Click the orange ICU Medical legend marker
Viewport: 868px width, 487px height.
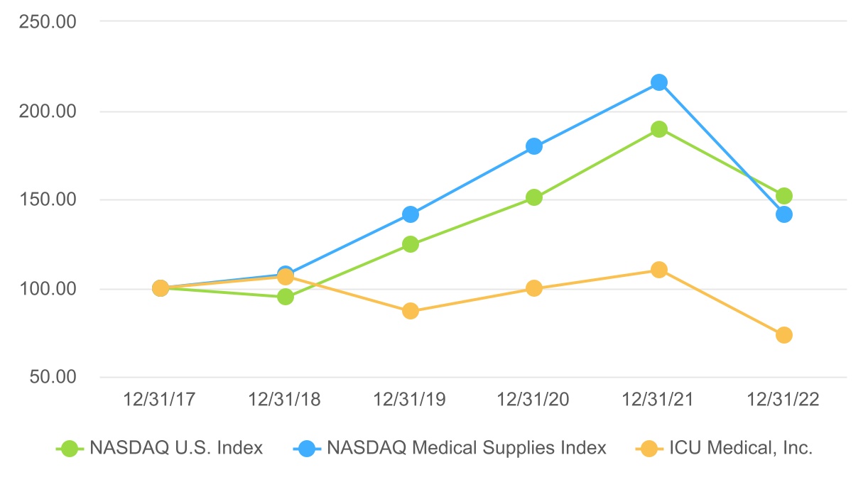click(x=646, y=449)
